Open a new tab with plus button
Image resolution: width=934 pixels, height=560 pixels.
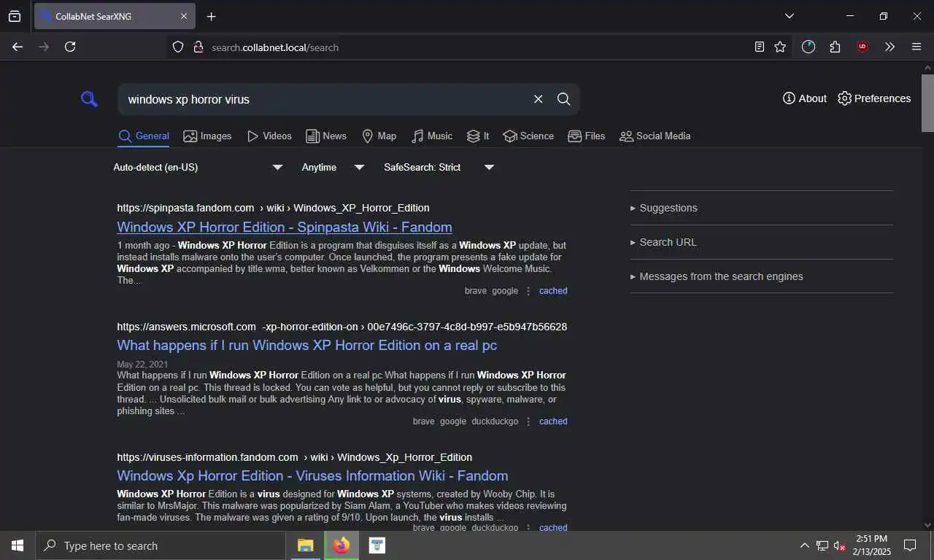(x=211, y=17)
